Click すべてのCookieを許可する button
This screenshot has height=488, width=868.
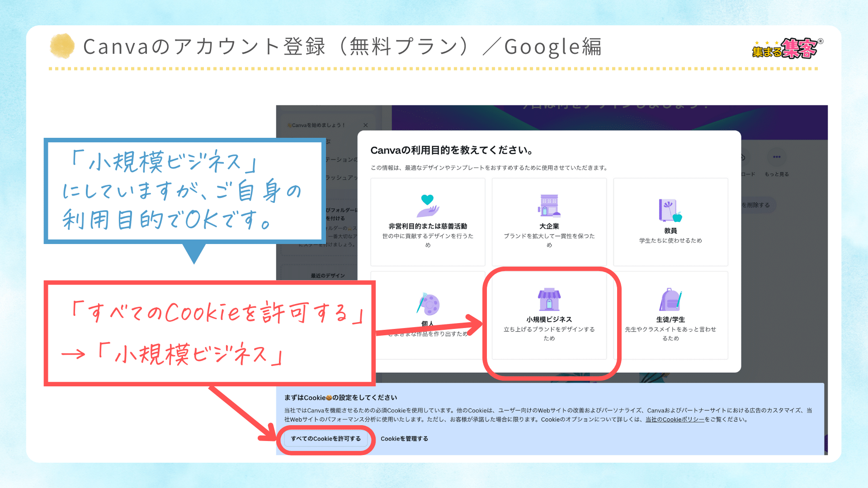325,438
